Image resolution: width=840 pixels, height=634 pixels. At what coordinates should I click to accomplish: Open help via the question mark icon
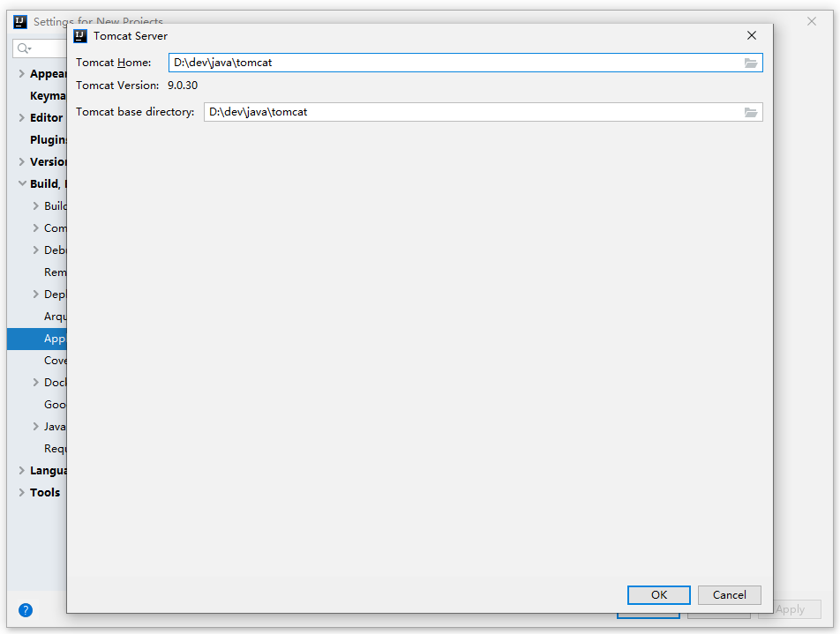26,610
